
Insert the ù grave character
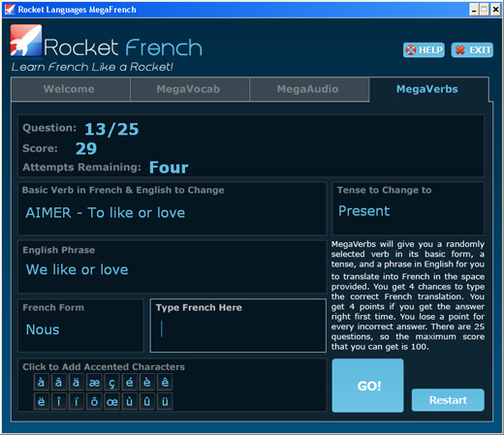pyautogui.click(x=130, y=401)
